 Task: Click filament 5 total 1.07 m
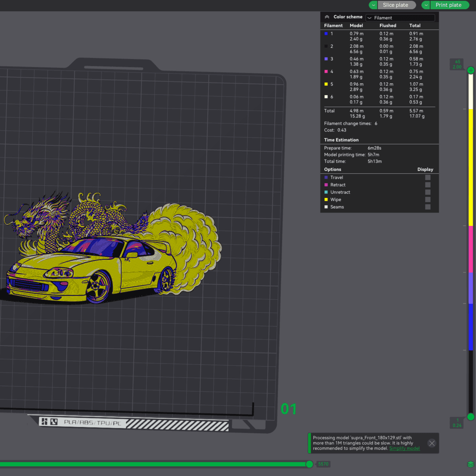point(416,84)
